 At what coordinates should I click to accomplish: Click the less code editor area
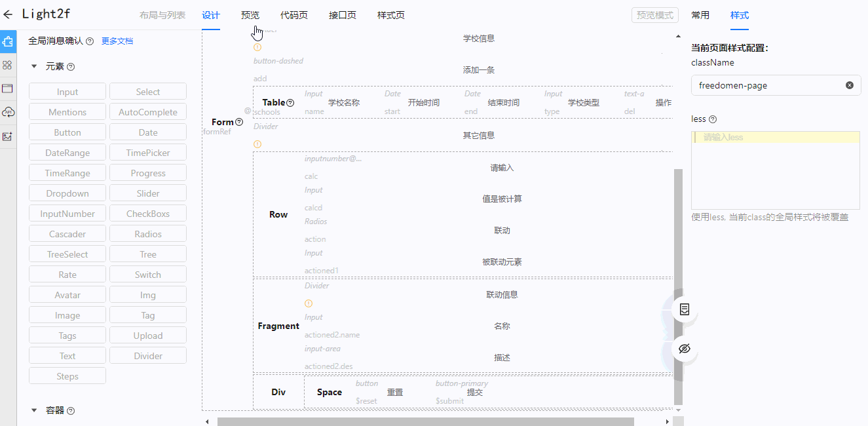776,170
